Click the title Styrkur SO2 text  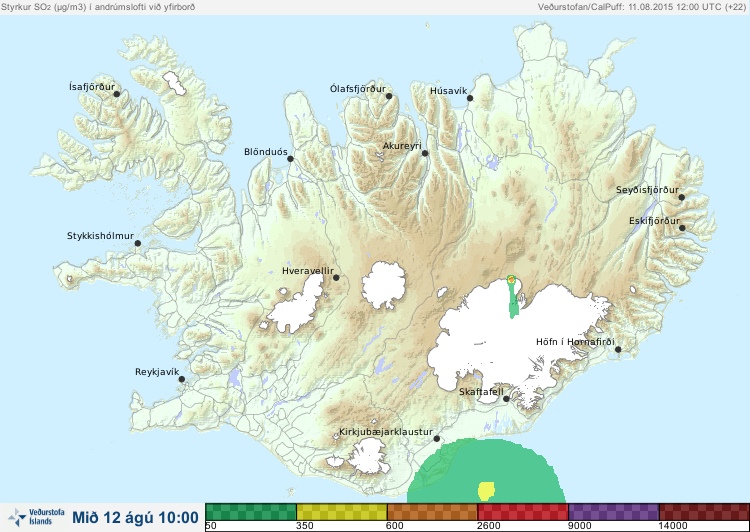[98, 7]
